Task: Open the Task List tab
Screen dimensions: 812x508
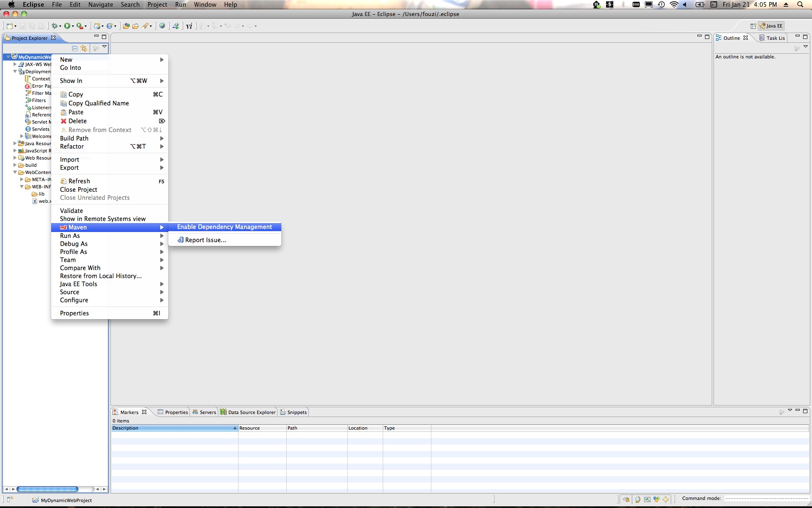Action: click(x=772, y=38)
